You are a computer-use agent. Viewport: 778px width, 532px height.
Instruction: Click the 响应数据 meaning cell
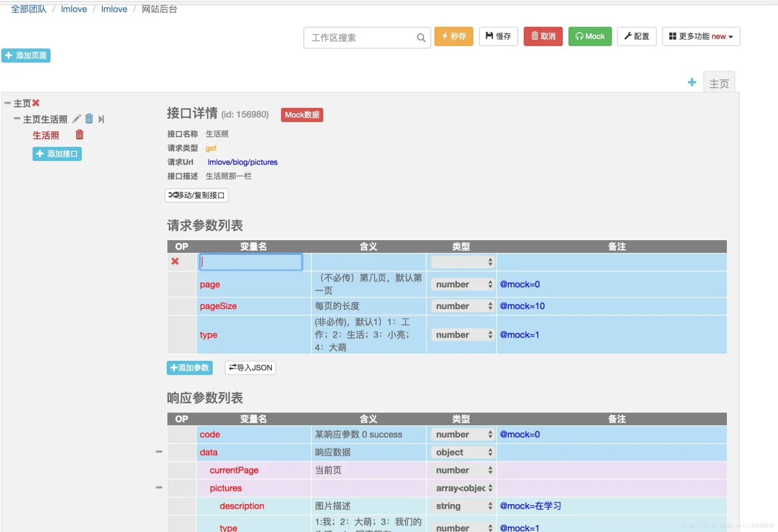pos(368,452)
